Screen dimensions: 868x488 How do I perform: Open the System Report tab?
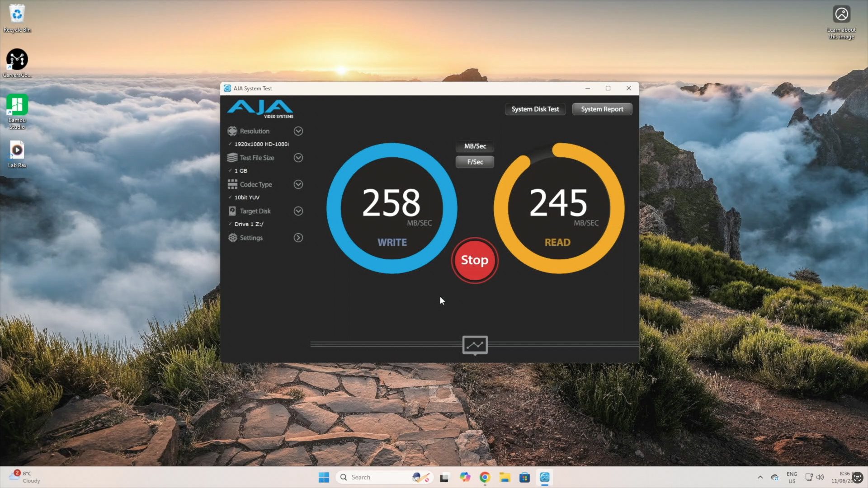602,109
